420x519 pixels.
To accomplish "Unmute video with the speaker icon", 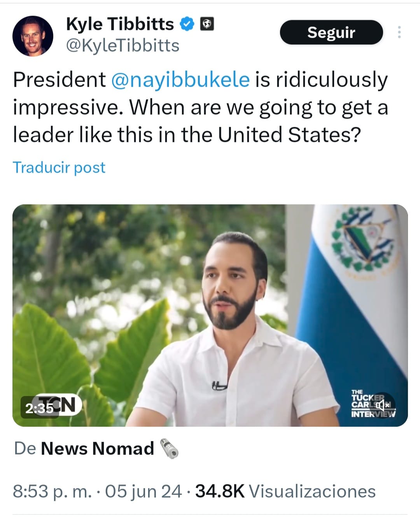I will 382,405.
